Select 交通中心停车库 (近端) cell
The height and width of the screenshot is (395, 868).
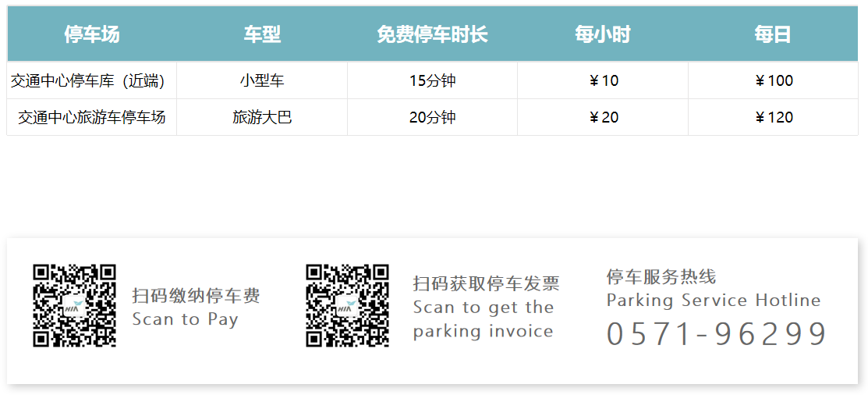(x=92, y=80)
